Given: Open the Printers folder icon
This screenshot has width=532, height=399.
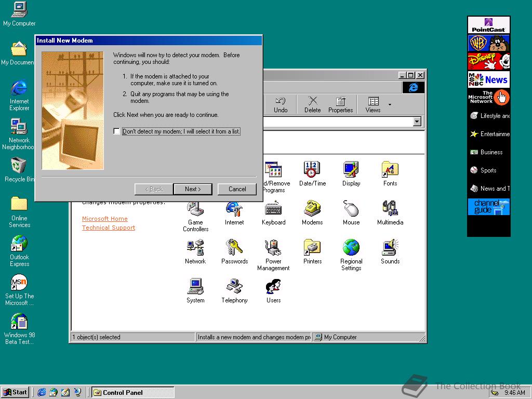Looking at the screenshot, I should (312, 252).
